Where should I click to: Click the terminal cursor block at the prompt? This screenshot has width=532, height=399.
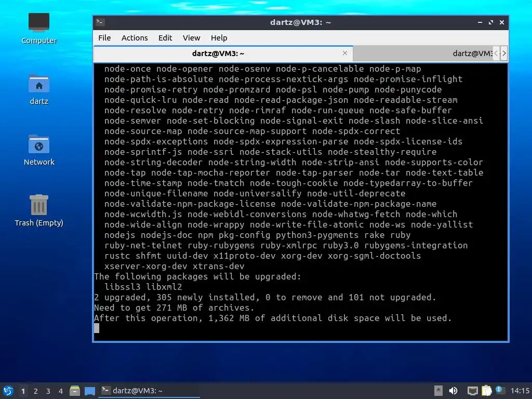(x=97, y=328)
